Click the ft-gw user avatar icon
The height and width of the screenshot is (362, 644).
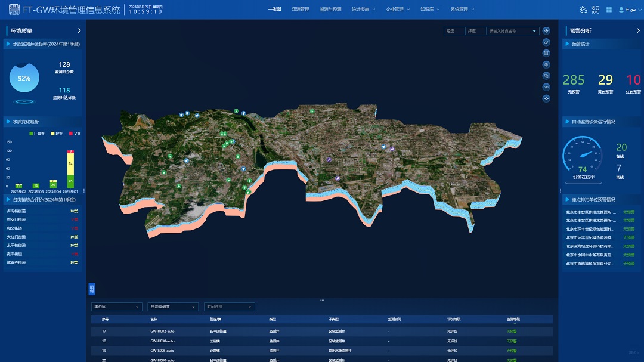pyautogui.click(x=621, y=10)
